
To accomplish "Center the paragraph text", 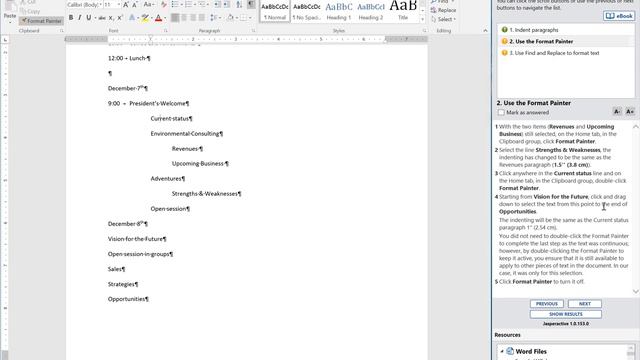I will [184, 18].
